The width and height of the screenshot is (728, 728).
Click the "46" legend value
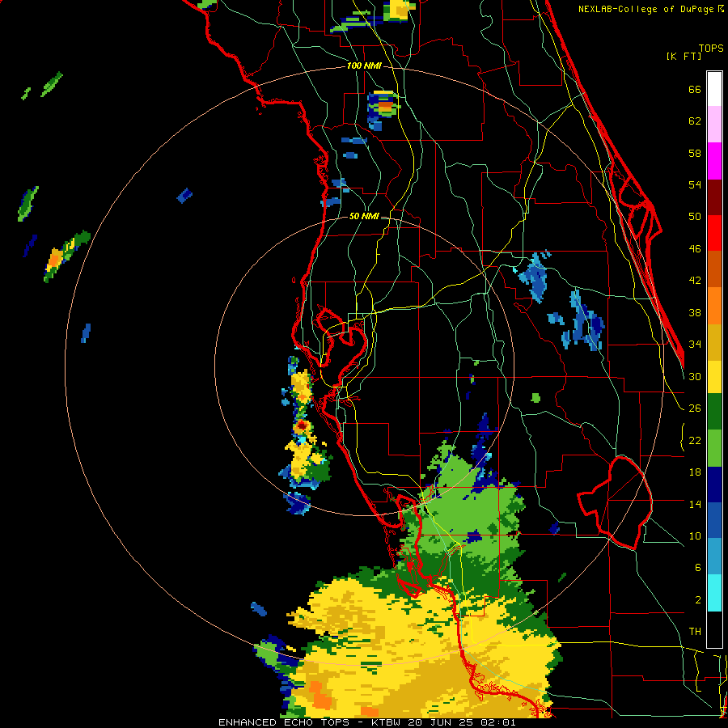(695, 249)
